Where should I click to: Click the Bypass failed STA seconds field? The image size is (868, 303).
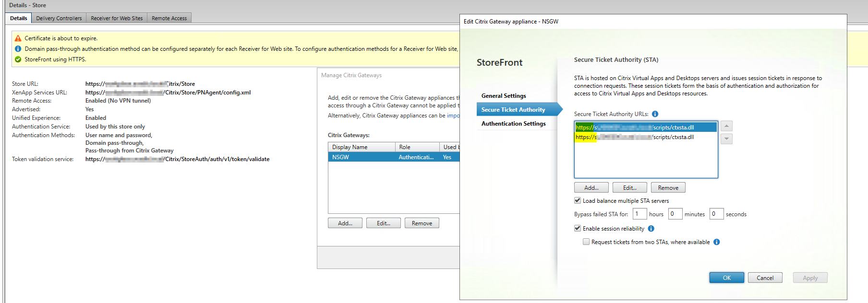(716, 214)
